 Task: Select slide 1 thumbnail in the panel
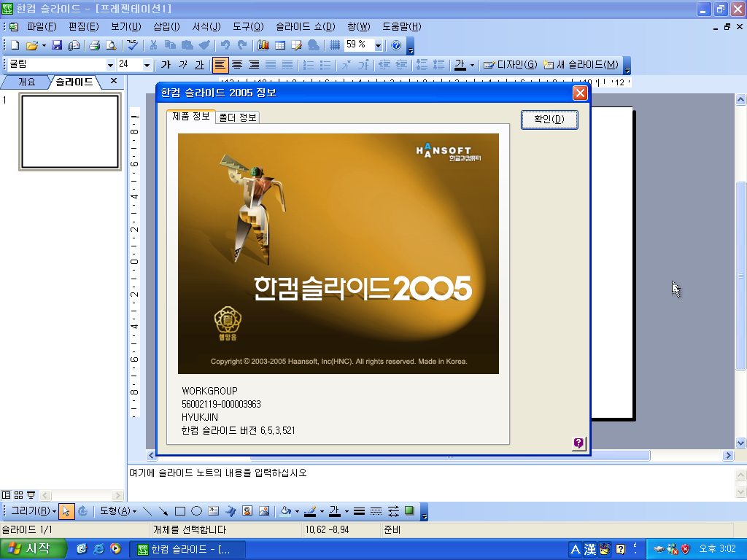tap(70, 131)
